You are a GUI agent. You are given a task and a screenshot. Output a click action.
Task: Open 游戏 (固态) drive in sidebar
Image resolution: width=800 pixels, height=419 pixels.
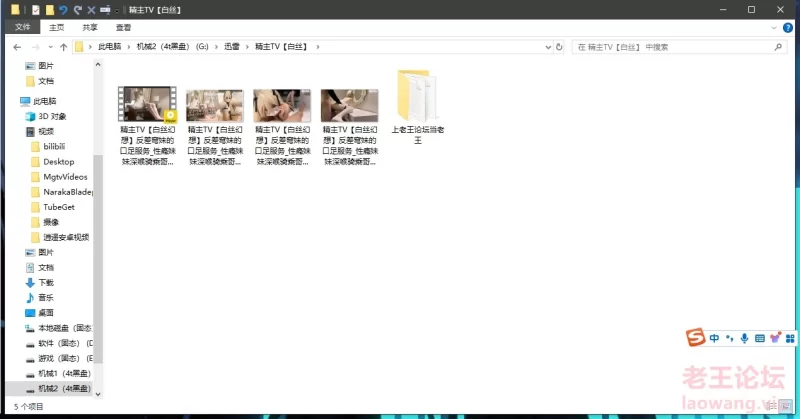[x=59, y=358]
